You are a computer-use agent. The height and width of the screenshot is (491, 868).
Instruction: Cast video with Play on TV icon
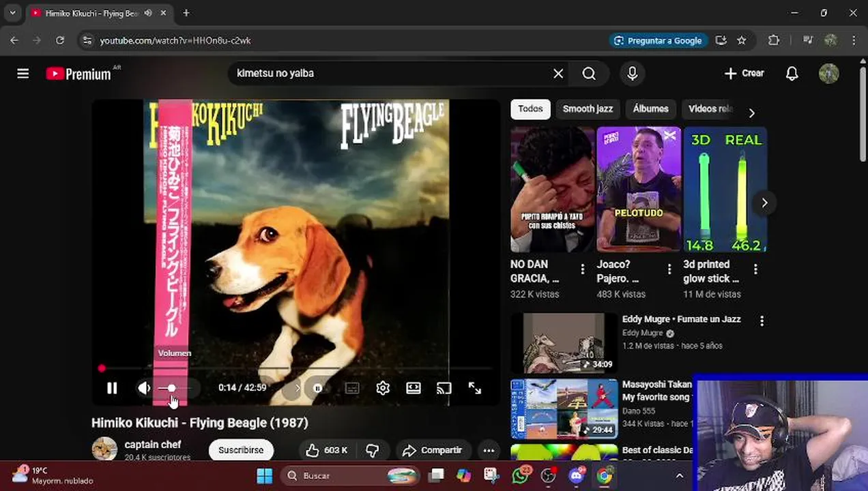point(444,388)
